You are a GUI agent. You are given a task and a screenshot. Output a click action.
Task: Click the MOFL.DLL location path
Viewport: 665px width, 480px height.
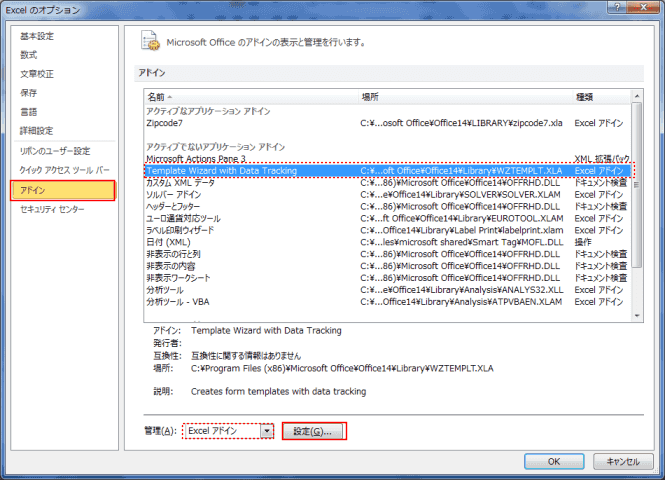[x=462, y=242]
